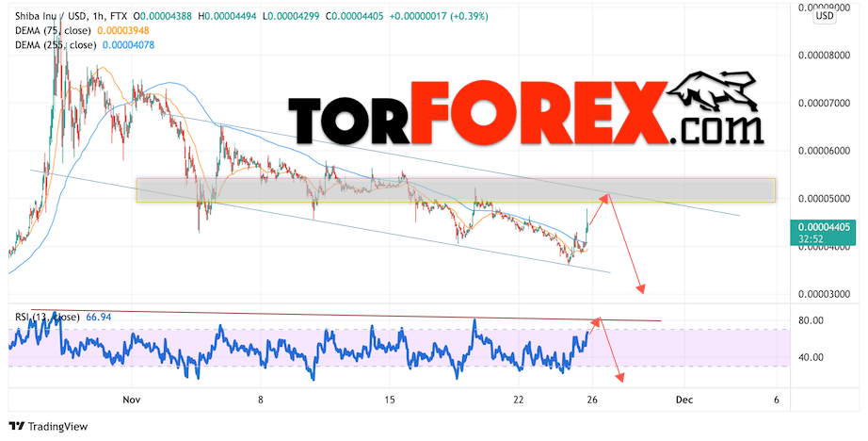Click the 26 date on time axis
The width and height of the screenshot is (868, 441).
pos(592,400)
